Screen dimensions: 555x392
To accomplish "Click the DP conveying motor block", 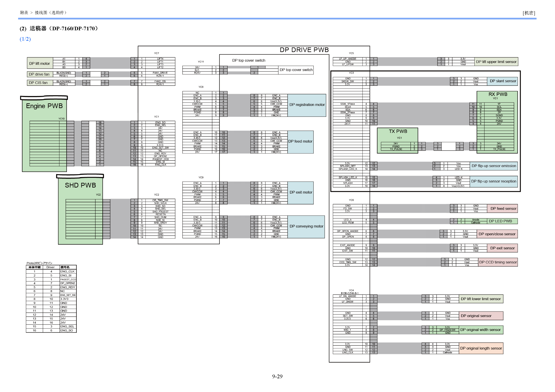I will [x=306, y=227].
